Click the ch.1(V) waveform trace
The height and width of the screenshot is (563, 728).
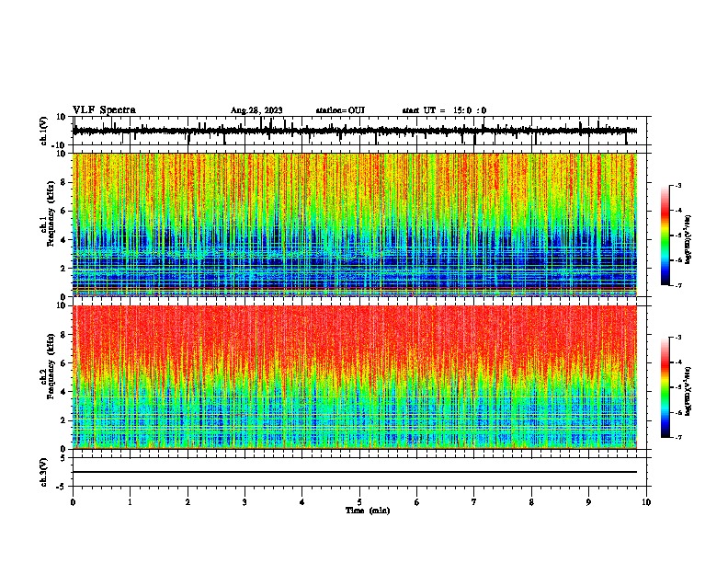355,131
